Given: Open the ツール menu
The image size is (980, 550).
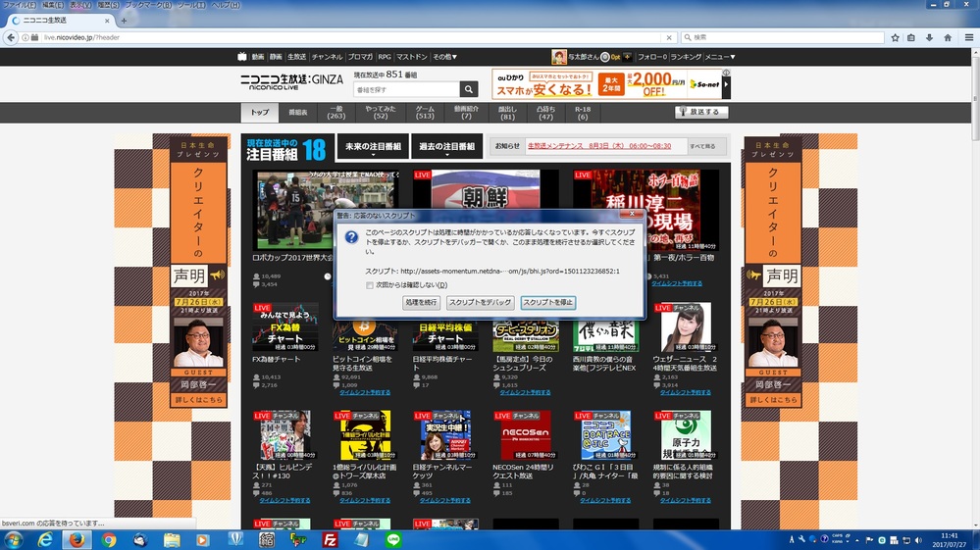Looking at the screenshot, I should tap(191, 5).
